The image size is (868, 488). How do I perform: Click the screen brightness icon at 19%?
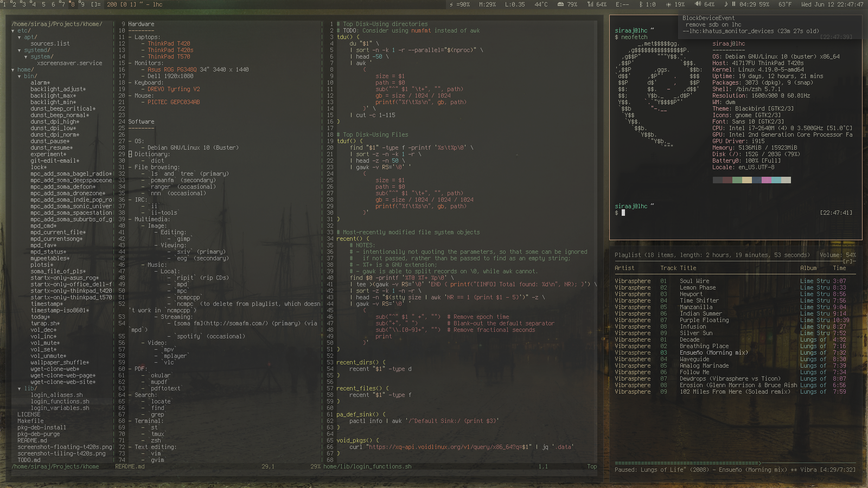(x=668, y=4)
